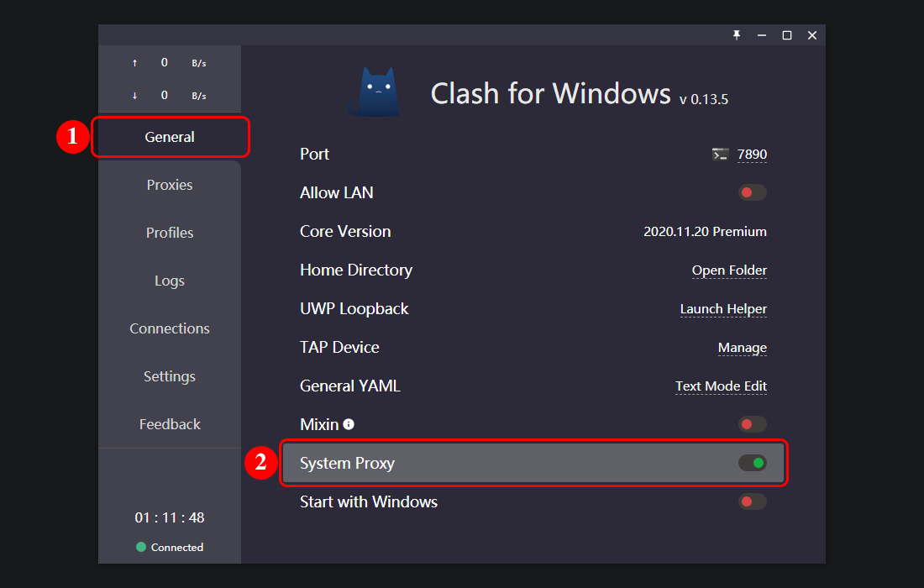The width and height of the screenshot is (924, 588).
Task: Switch to the Proxies section
Action: pos(170,185)
